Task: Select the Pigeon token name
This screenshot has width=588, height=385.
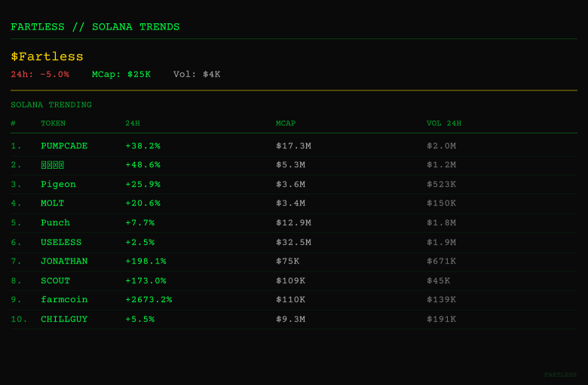Action: [58, 185]
